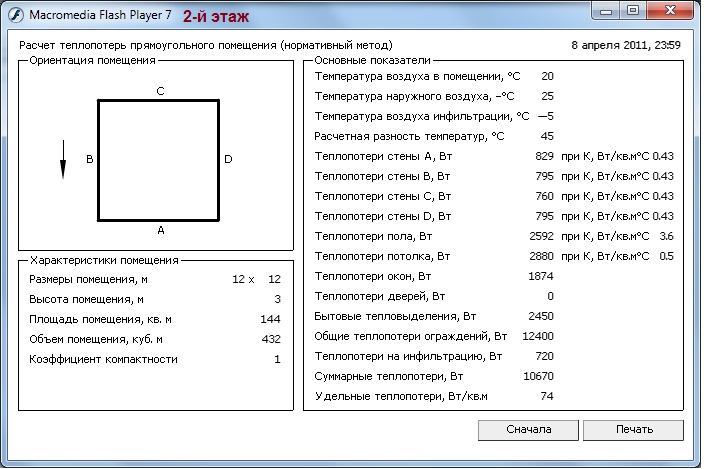Click the outdoor air temperature value 25
Screen dimensions: 704x469
point(547,96)
